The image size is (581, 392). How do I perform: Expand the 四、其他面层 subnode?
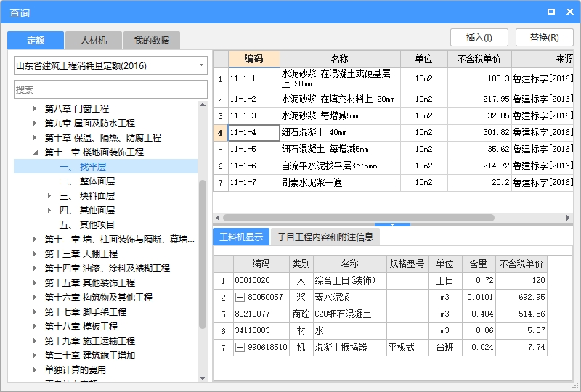click(49, 210)
